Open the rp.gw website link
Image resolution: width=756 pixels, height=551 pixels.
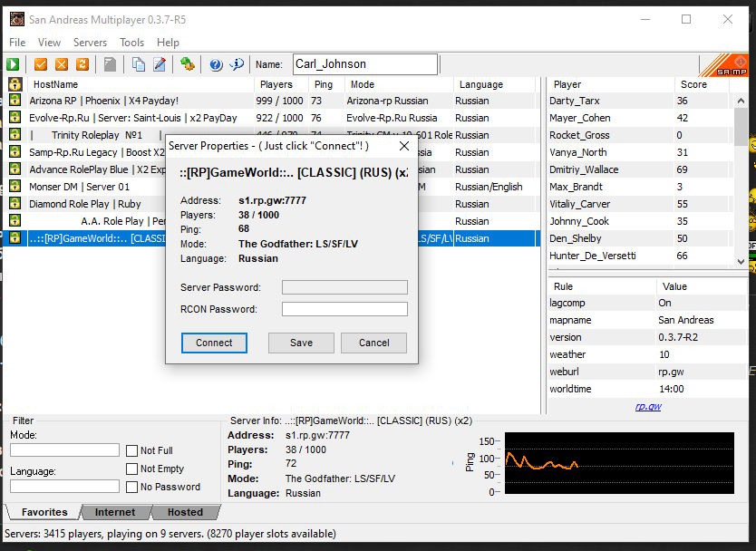coord(648,406)
